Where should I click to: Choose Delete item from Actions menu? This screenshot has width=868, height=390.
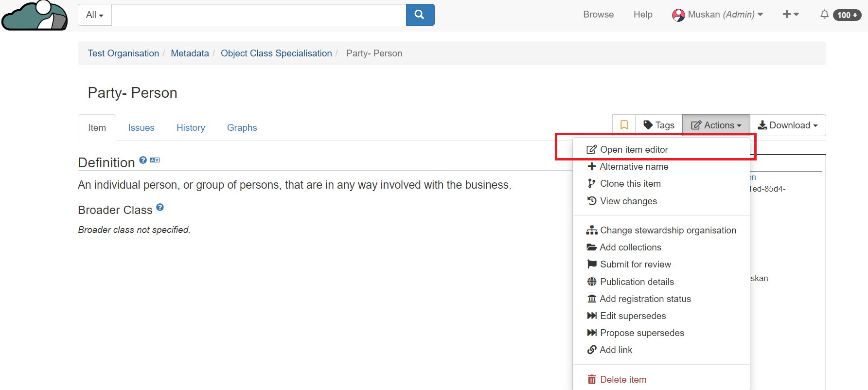[x=623, y=380]
